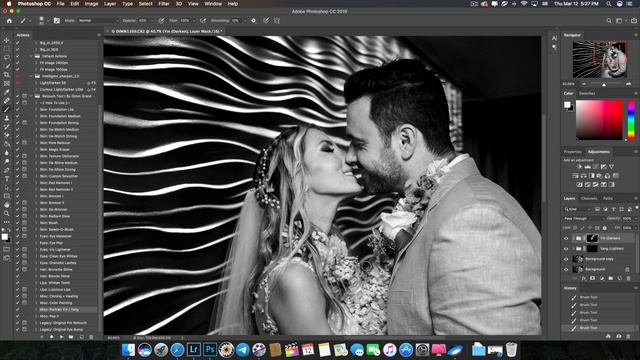The width and height of the screenshot is (640, 360).
Task: Open Telegram from the Dock
Action: coord(243,349)
